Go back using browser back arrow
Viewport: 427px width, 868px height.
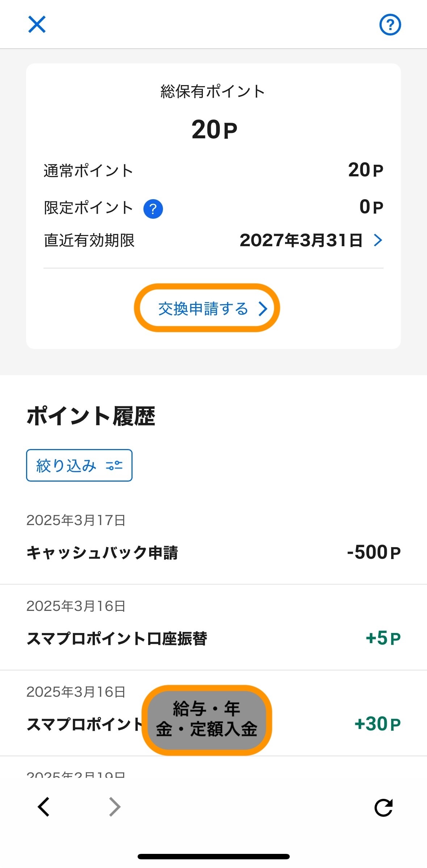(44, 807)
